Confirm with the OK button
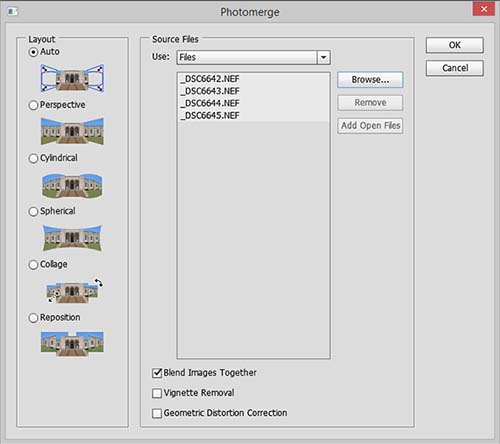Viewport: 500px width, 444px height. click(x=455, y=45)
